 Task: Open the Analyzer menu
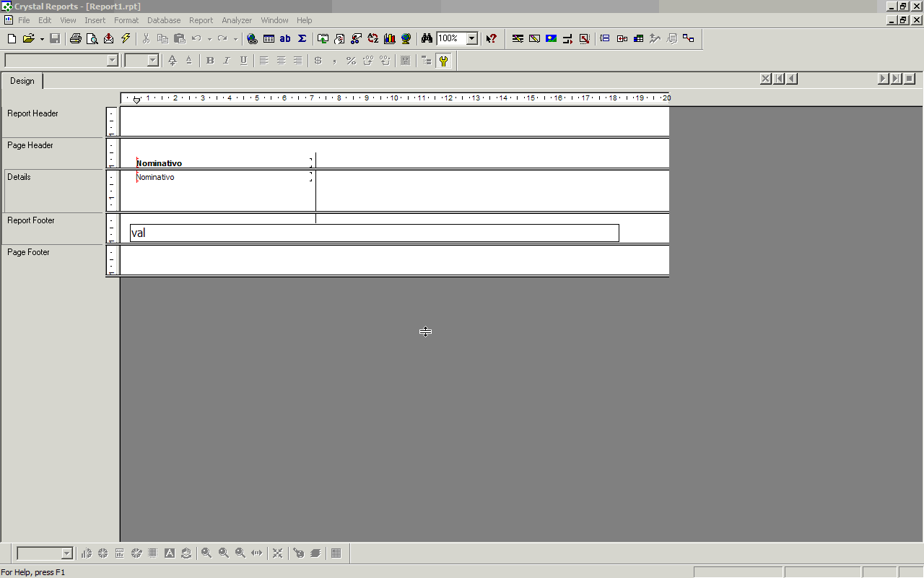coord(237,20)
